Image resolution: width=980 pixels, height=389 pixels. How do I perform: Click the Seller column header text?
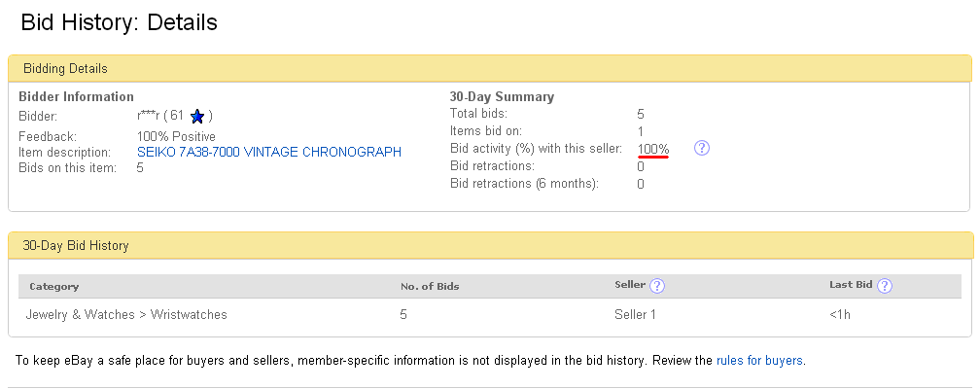click(629, 286)
